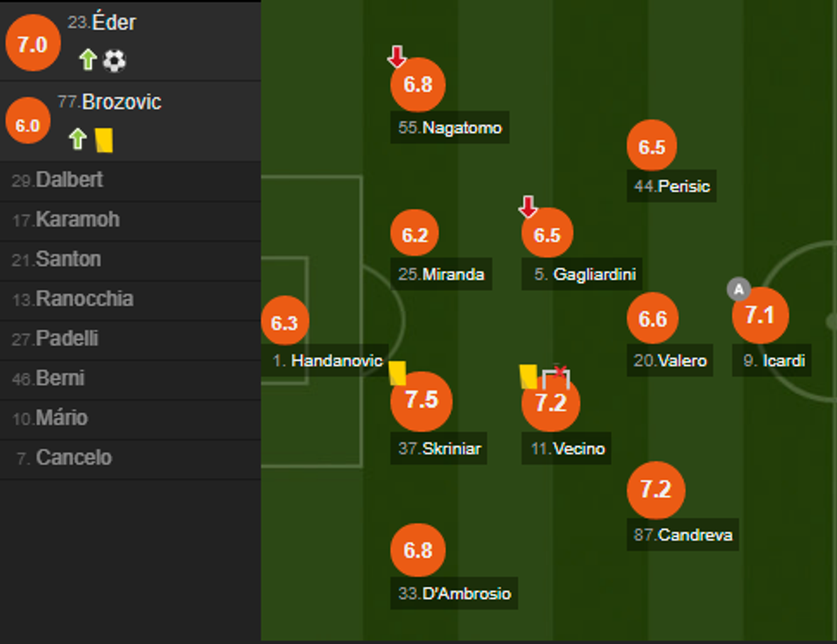Open Candreva's player label

tap(686, 536)
